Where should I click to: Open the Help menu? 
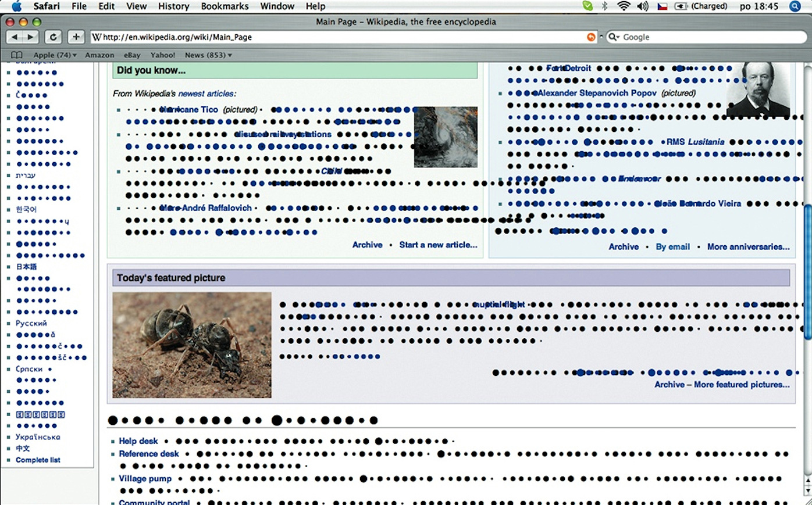pos(315,6)
